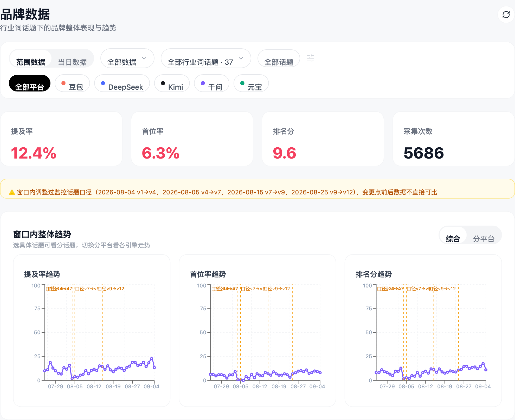Click the 09-04 axis label in 排名分趋势
The width and height of the screenshot is (515, 420).
[x=483, y=386]
